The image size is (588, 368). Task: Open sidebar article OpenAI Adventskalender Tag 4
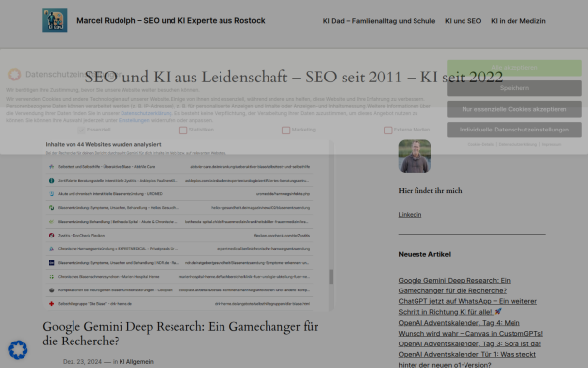point(470,328)
